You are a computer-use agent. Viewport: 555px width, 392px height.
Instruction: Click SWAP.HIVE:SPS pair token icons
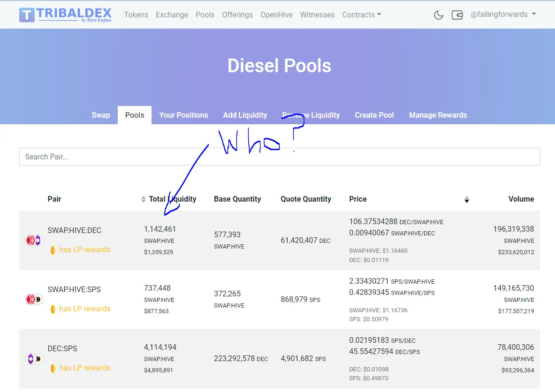pos(34,299)
